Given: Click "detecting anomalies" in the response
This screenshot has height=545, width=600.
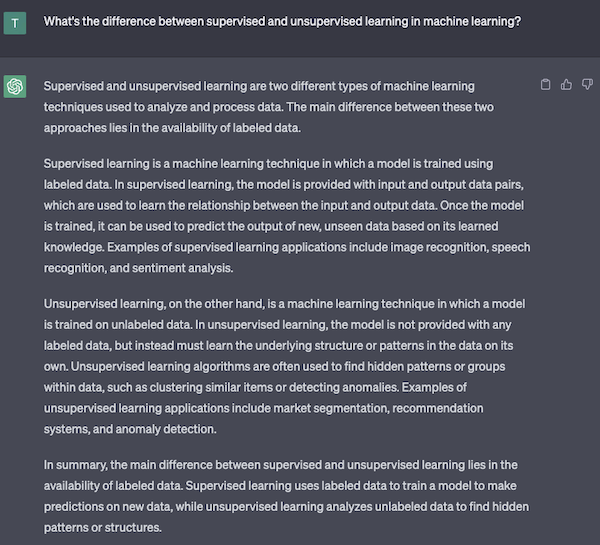Looking at the screenshot, I should [x=344, y=387].
